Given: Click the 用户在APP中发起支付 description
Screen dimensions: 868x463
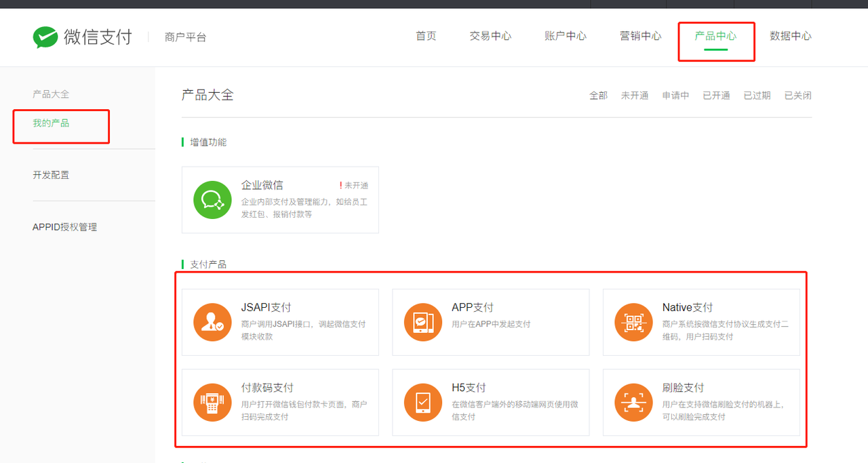Looking at the screenshot, I should click(x=491, y=324).
